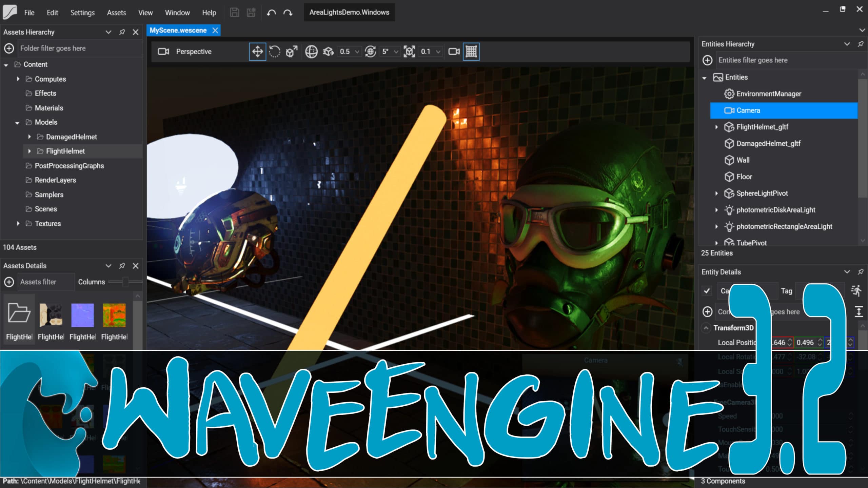Open the Assets menu
This screenshot has width=868, height=488.
[116, 13]
